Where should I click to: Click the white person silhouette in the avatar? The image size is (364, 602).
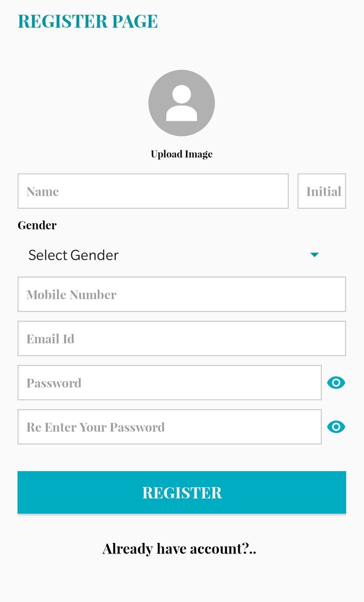[181, 104]
